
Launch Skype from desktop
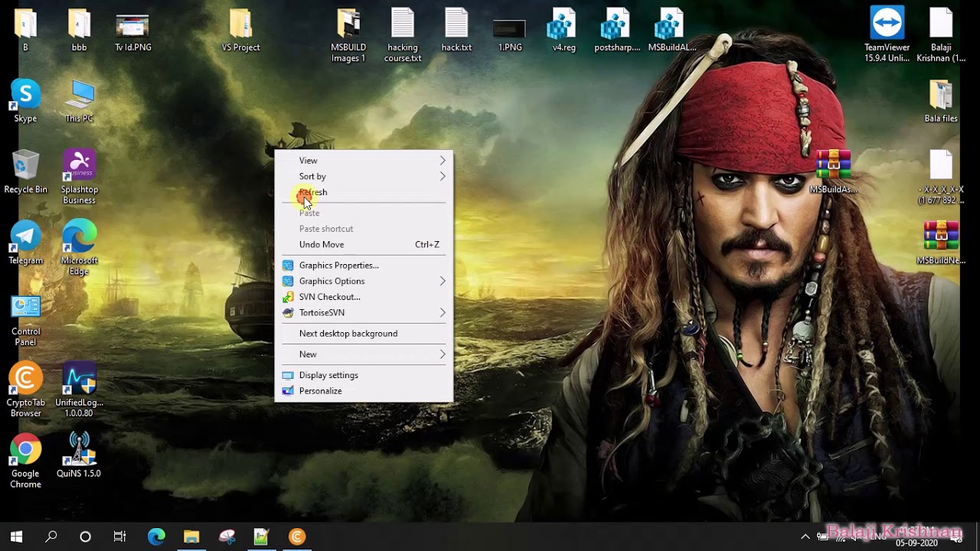(x=25, y=96)
